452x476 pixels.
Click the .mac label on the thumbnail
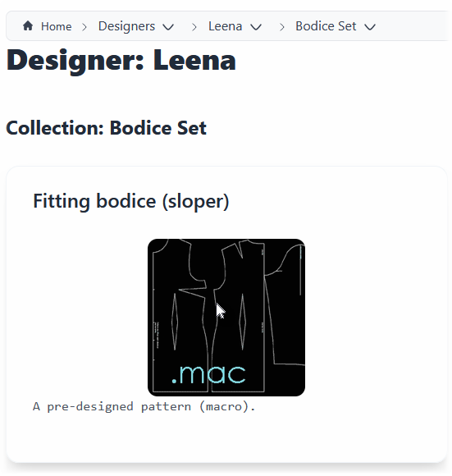click(x=208, y=374)
